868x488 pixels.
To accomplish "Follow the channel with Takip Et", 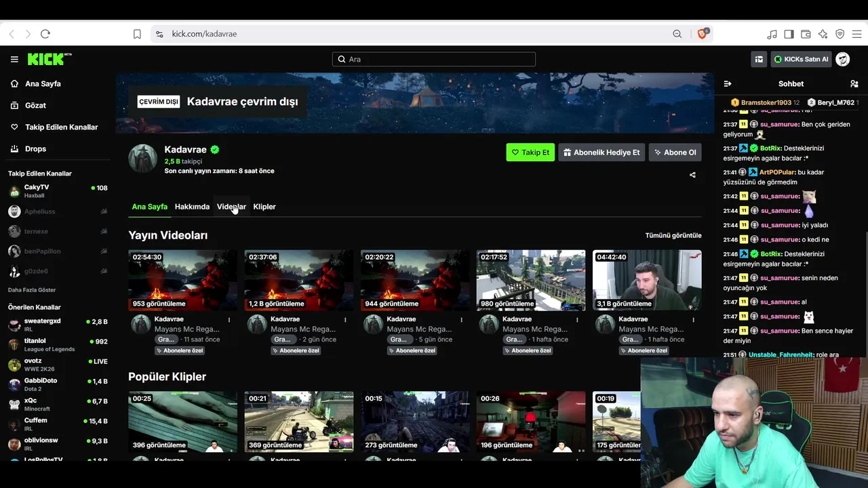I will [530, 152].
